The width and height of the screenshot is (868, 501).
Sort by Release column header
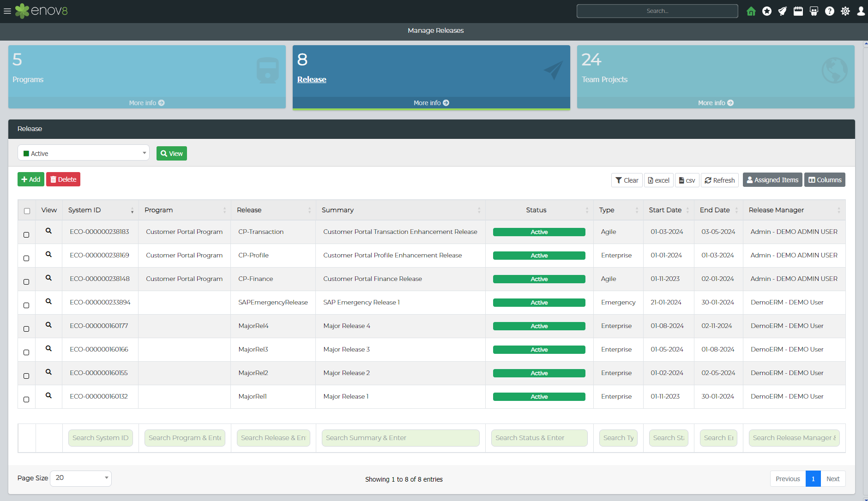(273, 210)
